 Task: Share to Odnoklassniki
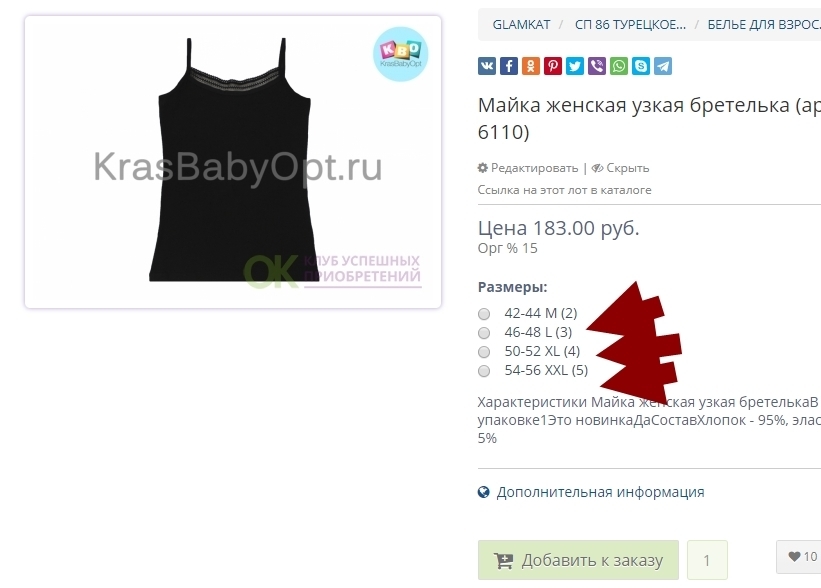click(x=530, y=66)
